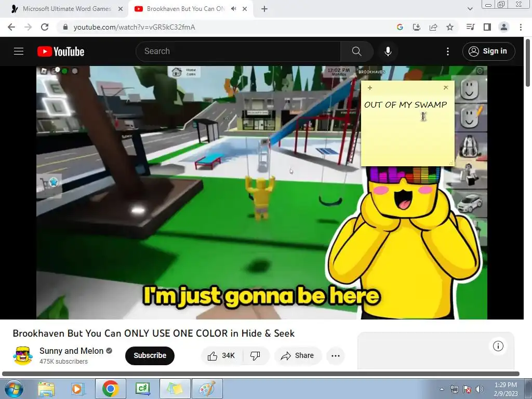
Task: Start voice search with microphone icon
Action: [388, 51]
